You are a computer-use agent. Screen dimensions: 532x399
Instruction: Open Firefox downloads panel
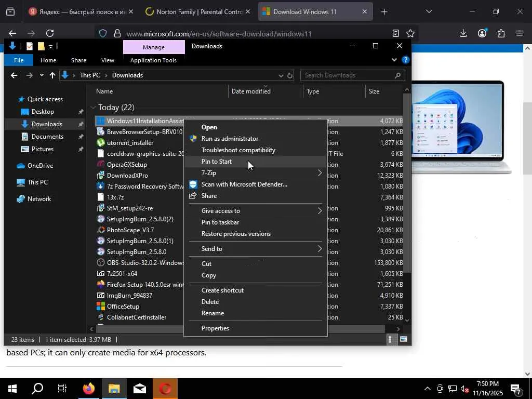pos(463,33)
